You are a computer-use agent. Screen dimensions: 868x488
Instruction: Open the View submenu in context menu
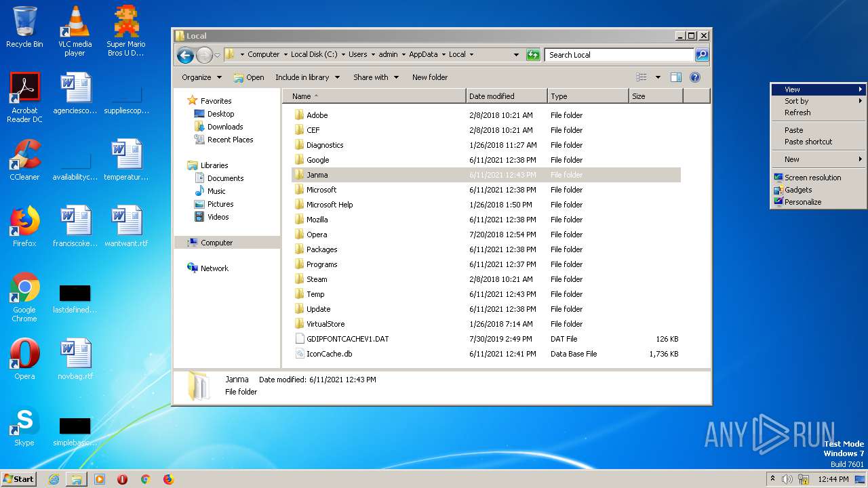pyautogui.click(x=818, y=89)
